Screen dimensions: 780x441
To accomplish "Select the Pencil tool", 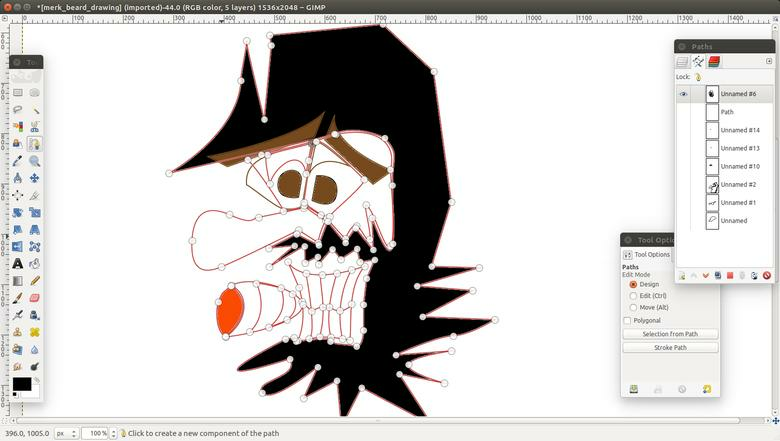I will click(34, 281).
